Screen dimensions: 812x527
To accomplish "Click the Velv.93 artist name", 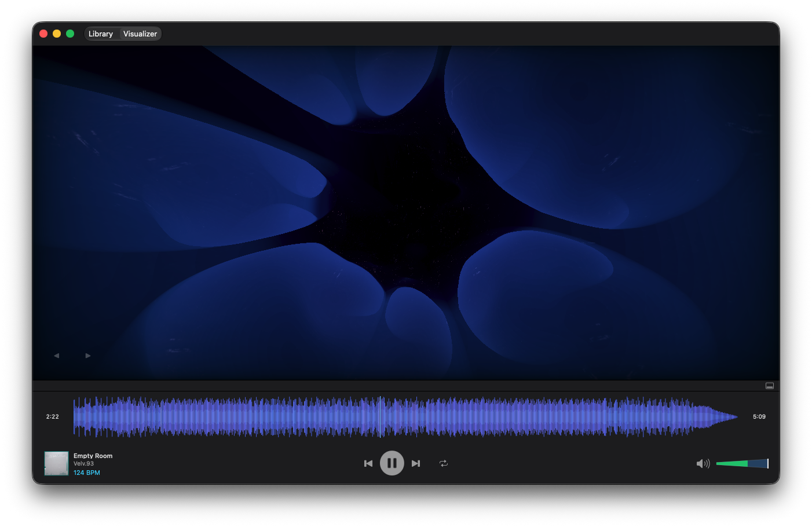I will click(83, 463).
